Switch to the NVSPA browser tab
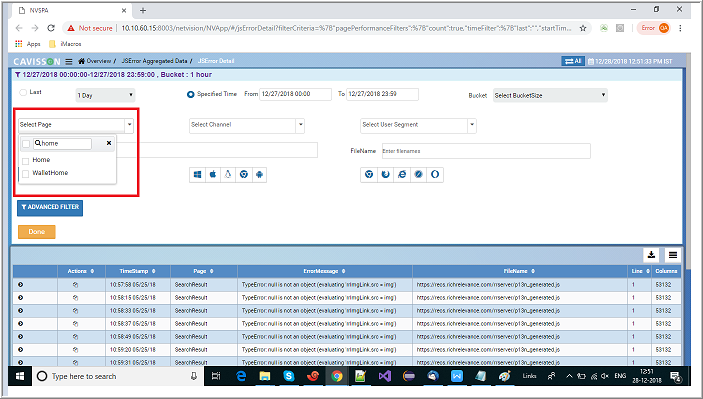Image resolution: width=703 pixels, height=399 pixels. point(72,10)
